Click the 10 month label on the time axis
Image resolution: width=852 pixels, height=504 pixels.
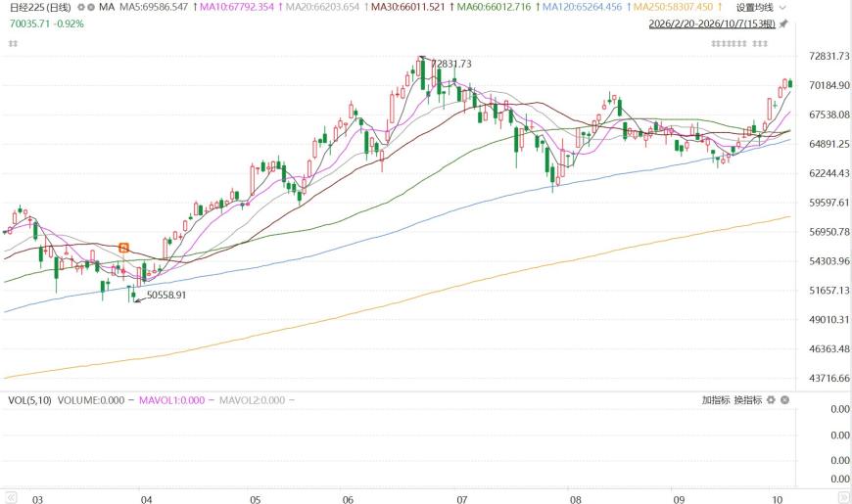pos(777,499)
